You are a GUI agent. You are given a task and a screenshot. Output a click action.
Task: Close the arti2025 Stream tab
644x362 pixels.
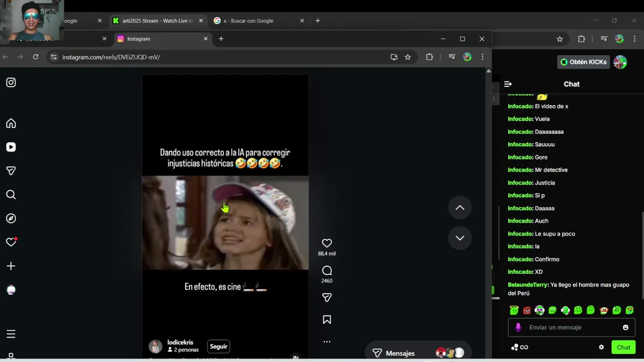click(201, 21)
